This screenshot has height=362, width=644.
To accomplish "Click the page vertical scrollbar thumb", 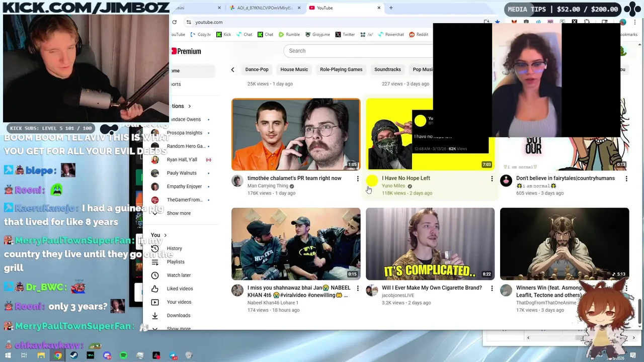I will pyautogui.click(x=640, y=311).
